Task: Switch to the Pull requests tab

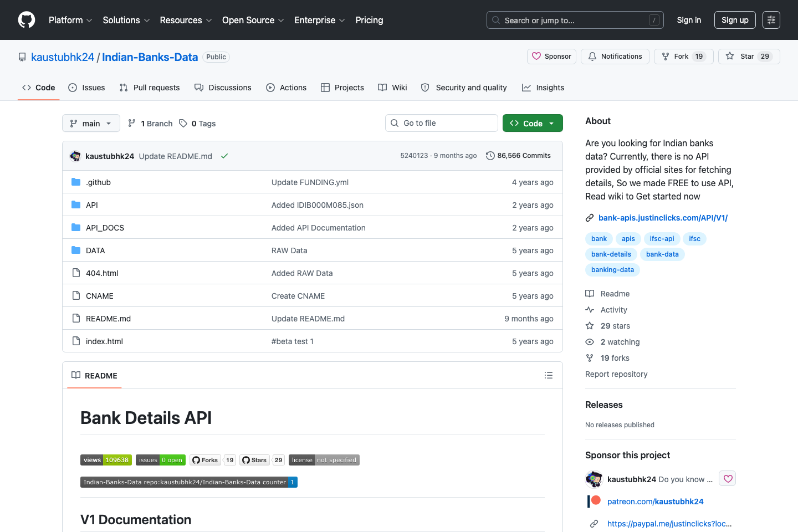Action: click(149, 87)
